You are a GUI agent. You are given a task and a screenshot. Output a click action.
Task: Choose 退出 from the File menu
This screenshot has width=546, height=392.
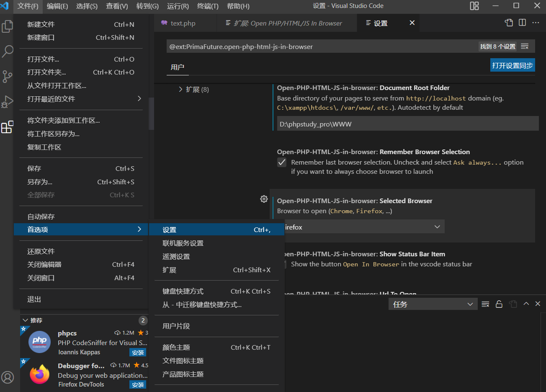(x=81, y=299)
